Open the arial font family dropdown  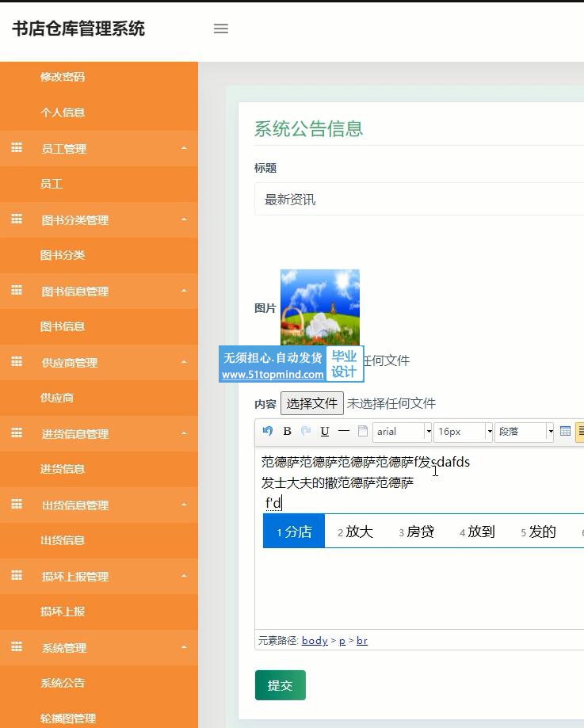point(403,432)
